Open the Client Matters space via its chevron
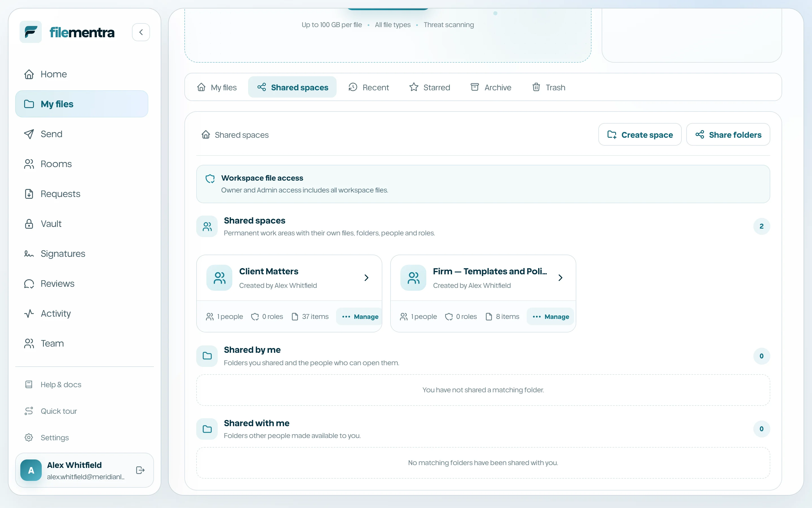Screen dimensions: 812x508 [x=367, y=277]
